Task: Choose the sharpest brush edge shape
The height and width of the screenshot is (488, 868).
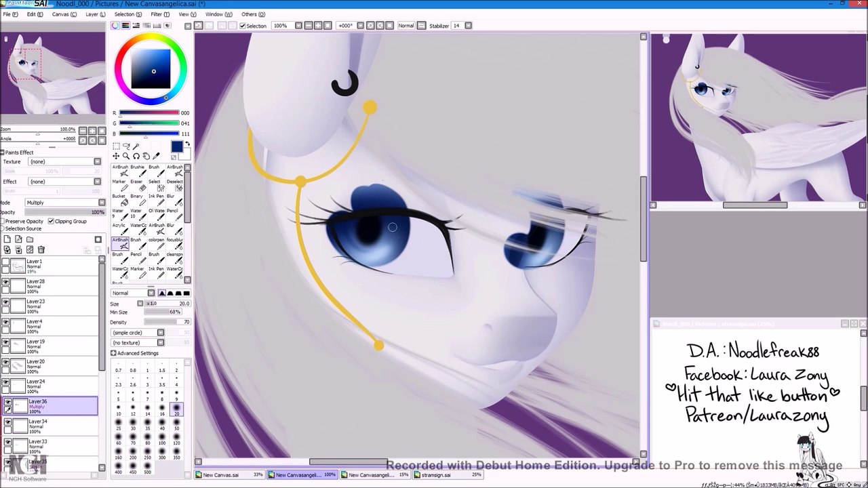Action: coord(186,293)
